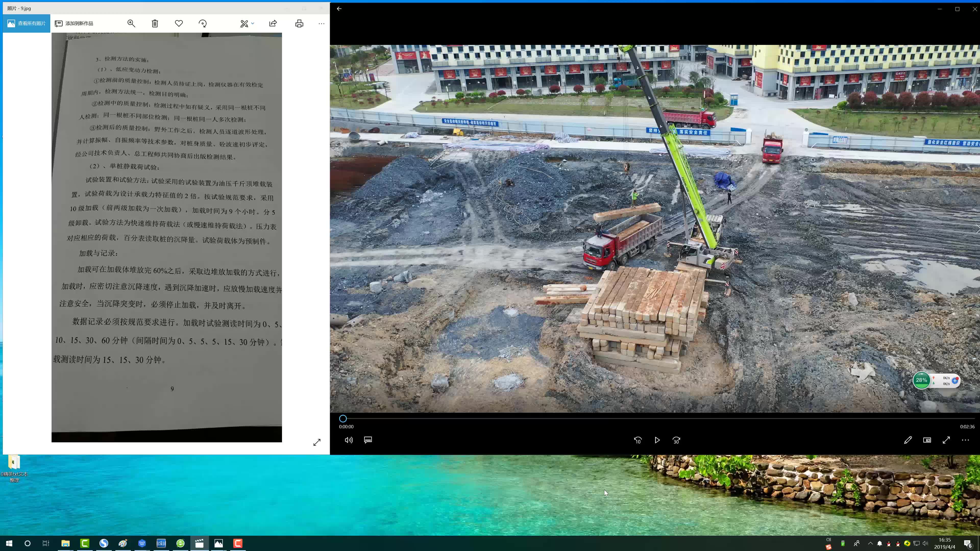The width and height of the screenshot is (980, 551).
Task: Skip forward 30 seconds in the video
Action: pos(676,440)
